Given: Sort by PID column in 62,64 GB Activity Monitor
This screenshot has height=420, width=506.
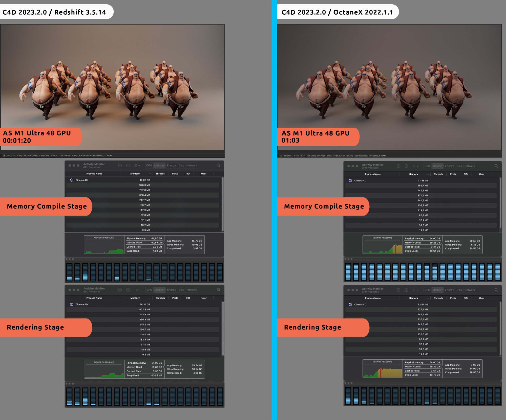Looking at the screenshot, I should point(466,298).
